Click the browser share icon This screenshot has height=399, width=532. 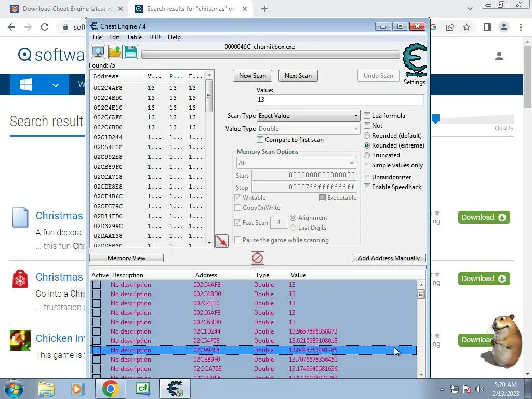point(450,27)
